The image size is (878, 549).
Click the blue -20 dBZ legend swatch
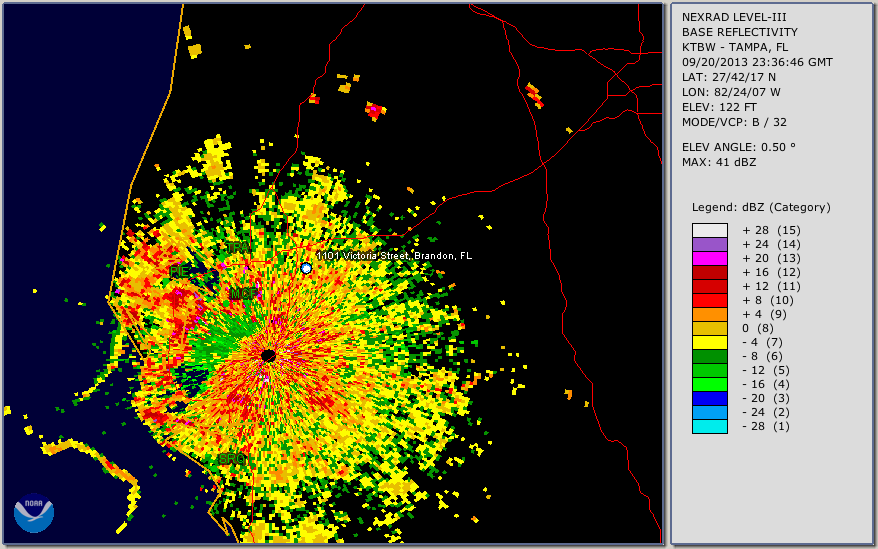(709, 398)
